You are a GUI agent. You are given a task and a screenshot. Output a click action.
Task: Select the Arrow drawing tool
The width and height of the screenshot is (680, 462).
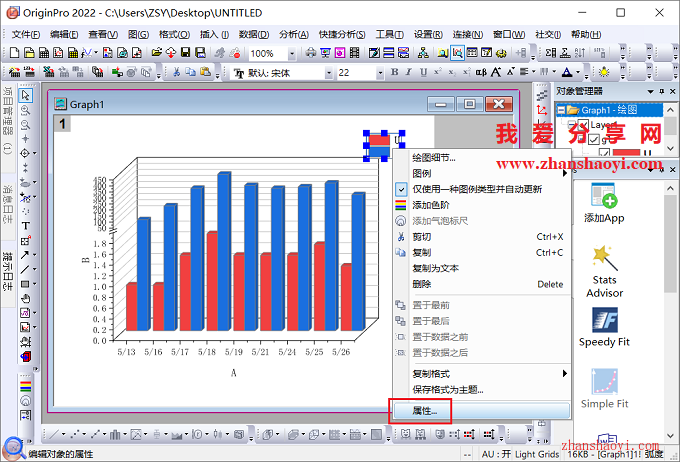tap(25, 255)
